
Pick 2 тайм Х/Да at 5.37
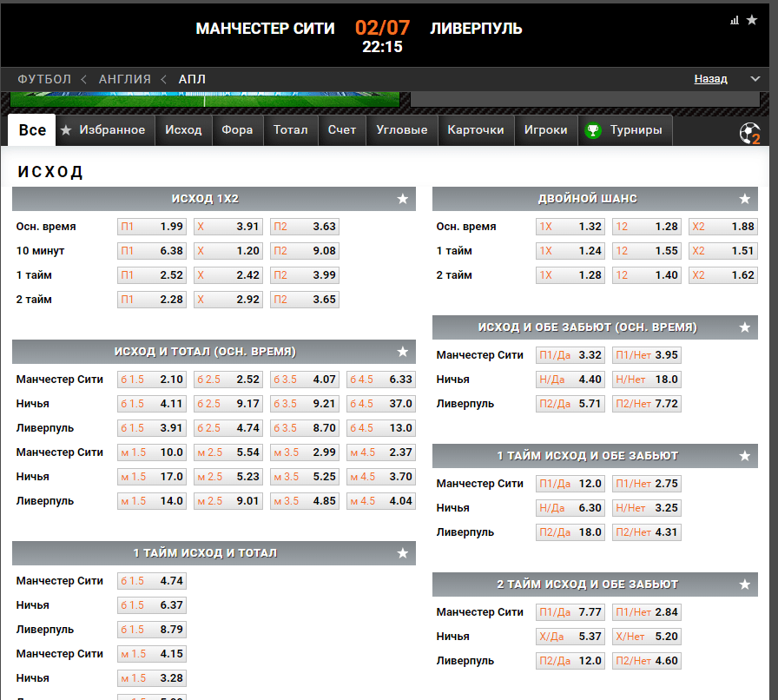coord(570,637)
